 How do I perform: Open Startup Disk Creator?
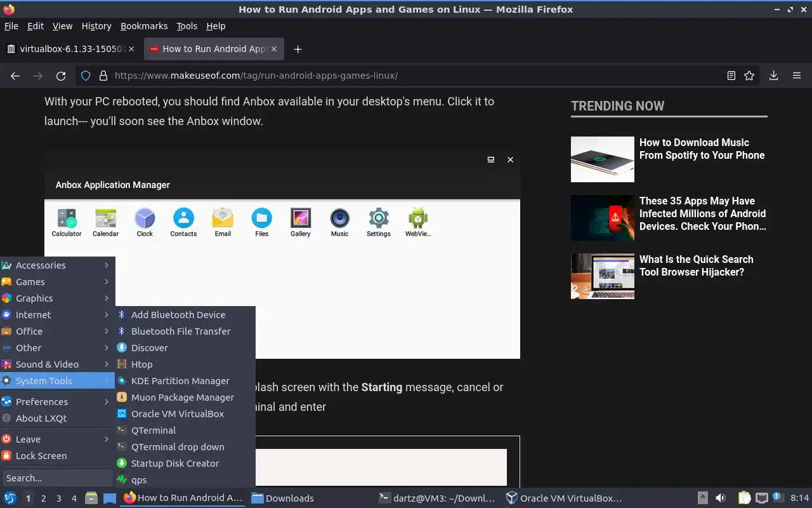[185, 464]
